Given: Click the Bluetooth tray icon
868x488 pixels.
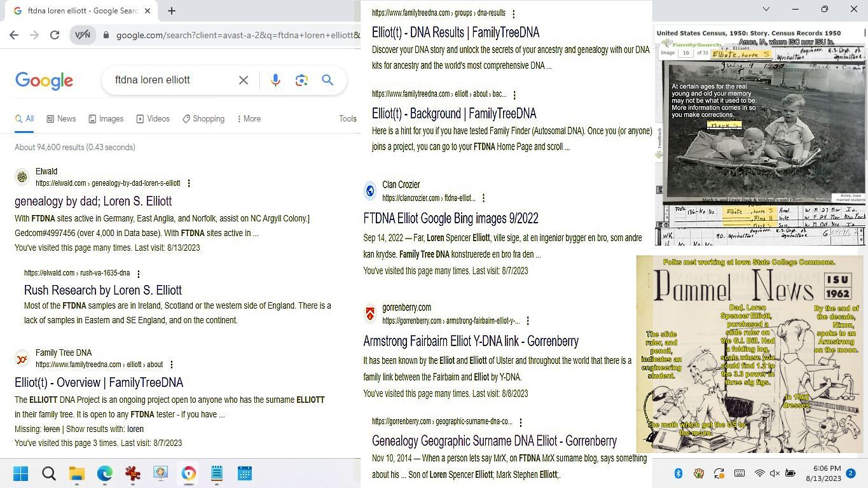Looking at the screenshot, I should 679,473.
